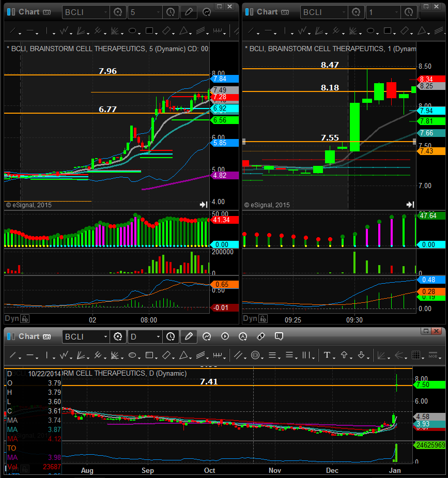
Task: Click the MOB tool icon
Action: 433,356
